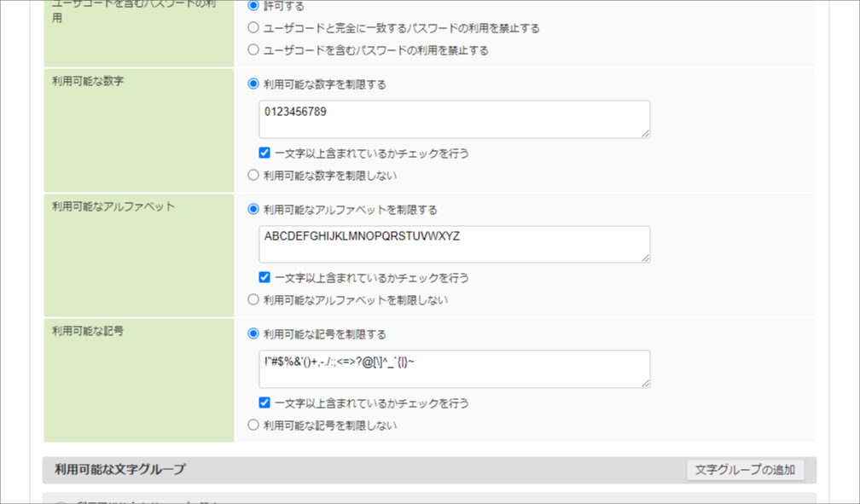Click the alphabet textarea resize grip
Viewport: 860px width, 504px height.
coord(646,259)
